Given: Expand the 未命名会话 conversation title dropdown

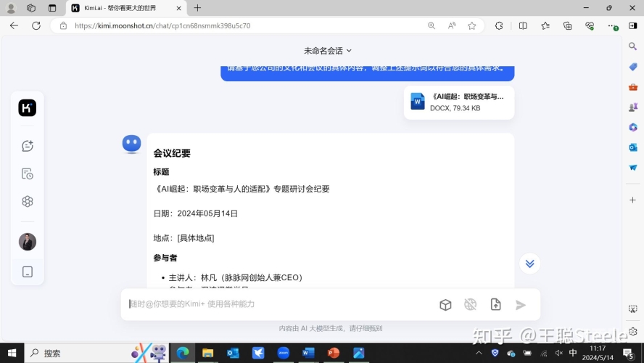Looking at the screenshot, I should [x=327, y=51].
